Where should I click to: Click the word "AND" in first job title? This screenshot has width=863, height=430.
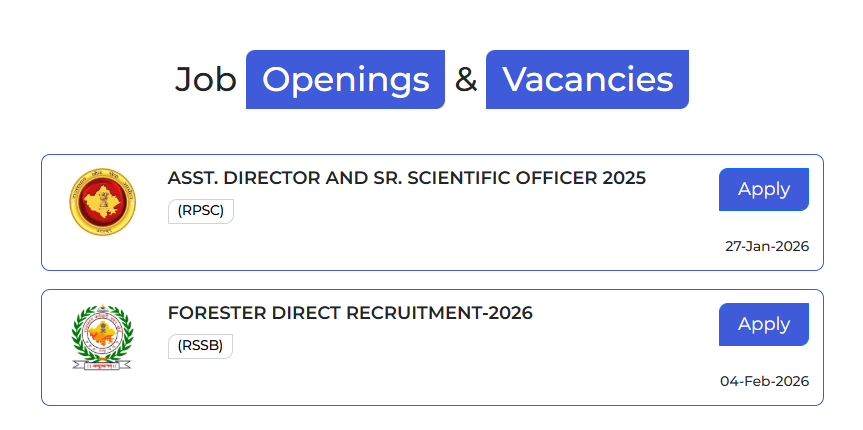pyautogui.click(x=347, y=178)
